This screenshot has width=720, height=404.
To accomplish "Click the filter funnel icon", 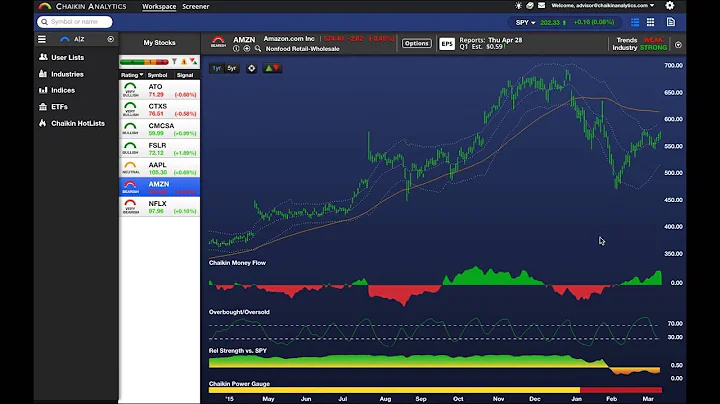I will tap(174, 62).
